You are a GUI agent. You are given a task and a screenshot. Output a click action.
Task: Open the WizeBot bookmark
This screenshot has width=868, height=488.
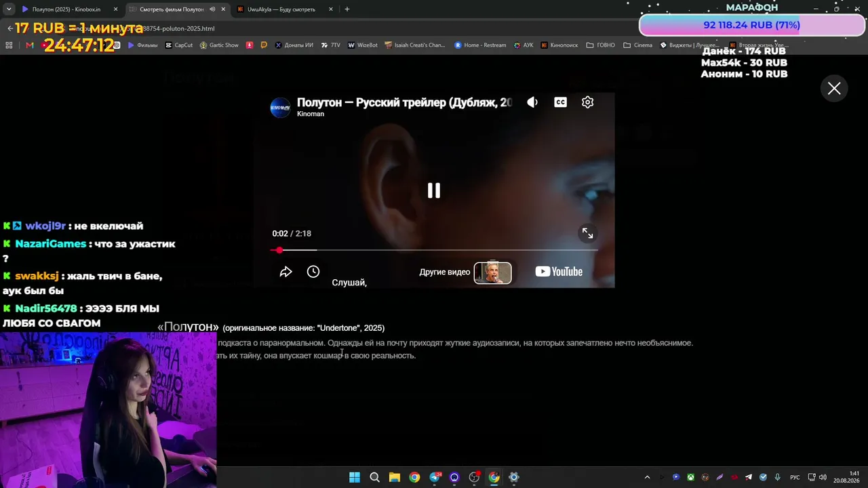click(x=363, y=45)
